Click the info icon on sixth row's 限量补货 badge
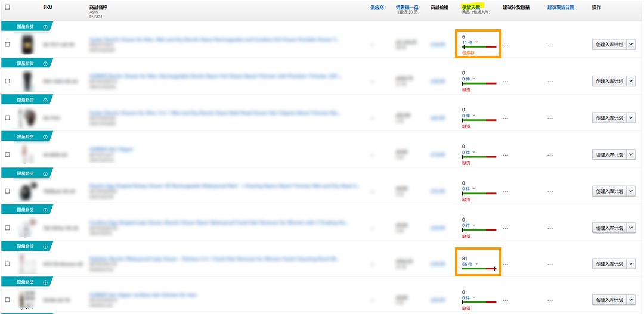644x314 pixels. pyautogui.click(x=45, y=210)
